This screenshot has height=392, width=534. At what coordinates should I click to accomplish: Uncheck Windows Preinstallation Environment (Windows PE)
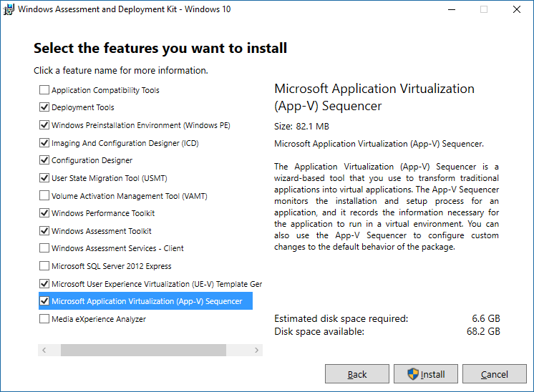point(44,125)
